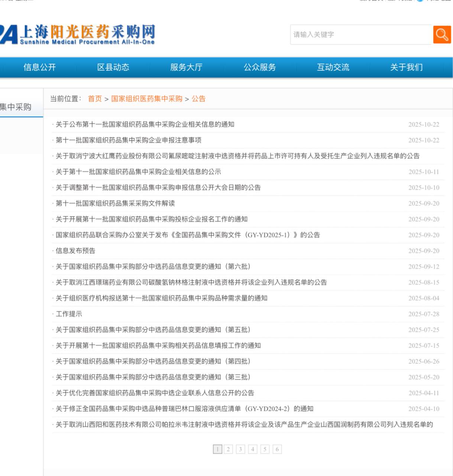Select 公众服务 in the navigation bar
This screenshot has width=453, height=476.
tap(260, 67)
